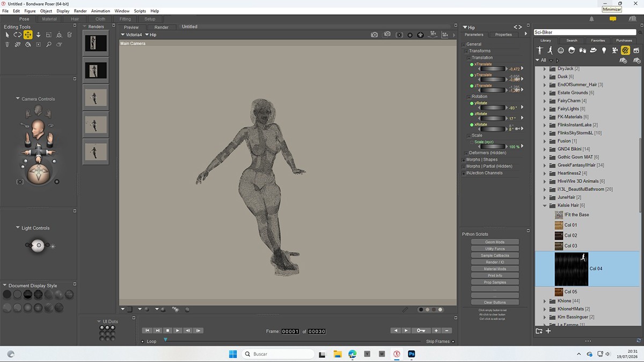The image size is (644, 362).
Task: Toggle the green dot beside yTranslate
Action: pyautogui.click(x=472, y=75)
